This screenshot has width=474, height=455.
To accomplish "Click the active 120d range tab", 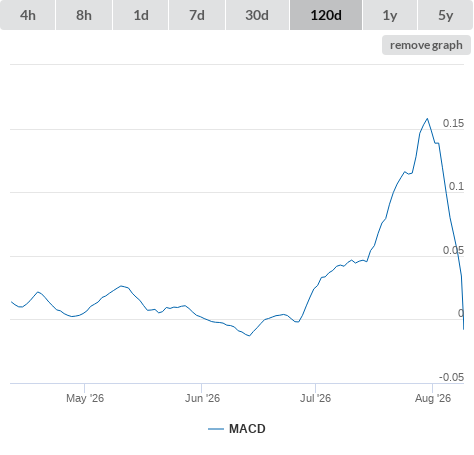I will tap(326, 15).
